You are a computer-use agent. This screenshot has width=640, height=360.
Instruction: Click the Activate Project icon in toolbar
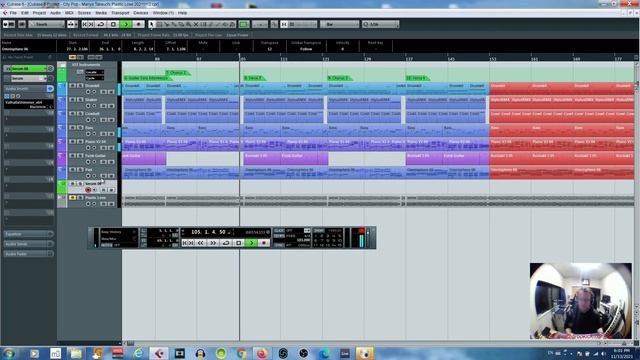click(6, 24)
